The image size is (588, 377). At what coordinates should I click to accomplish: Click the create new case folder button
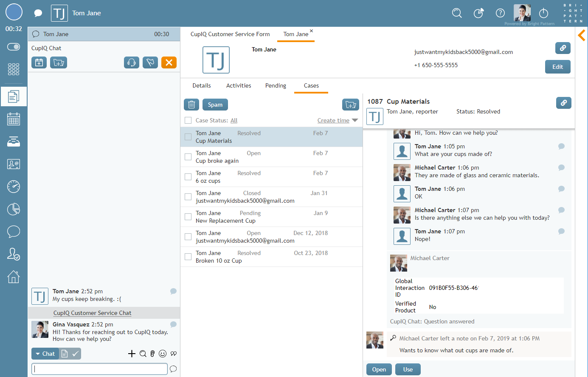click(x=351, y=105)
